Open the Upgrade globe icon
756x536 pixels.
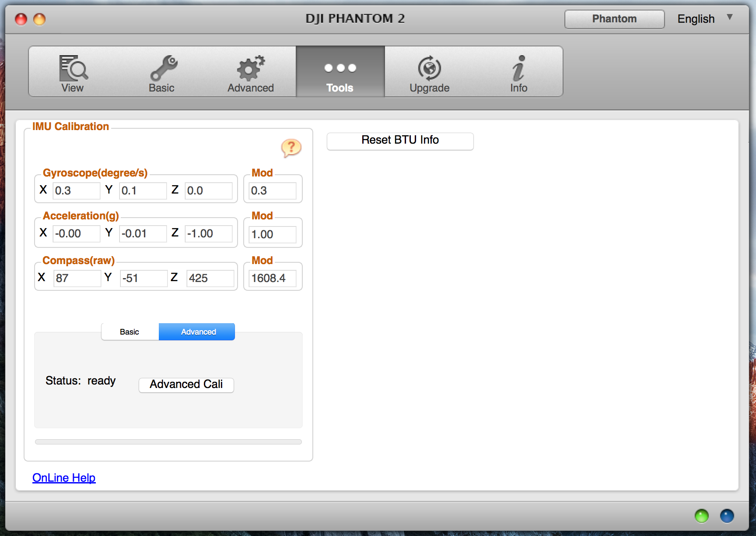click(x=430, y=68)
